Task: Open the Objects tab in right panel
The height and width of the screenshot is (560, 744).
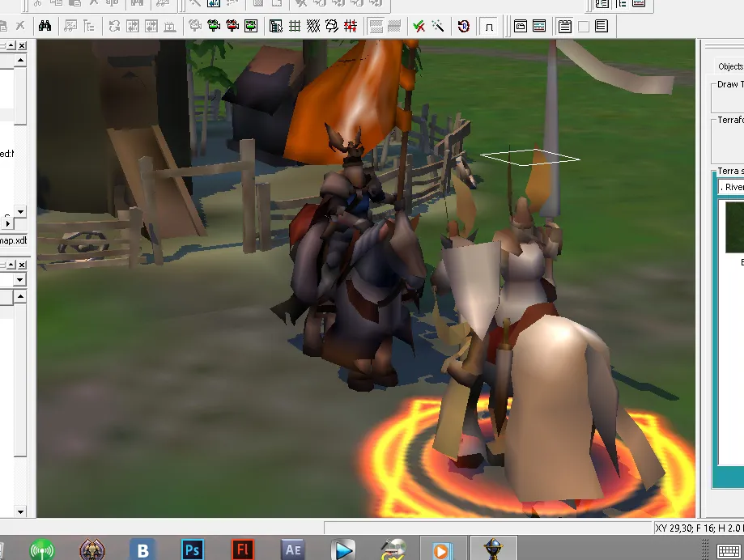Action: tap(729, 66)
